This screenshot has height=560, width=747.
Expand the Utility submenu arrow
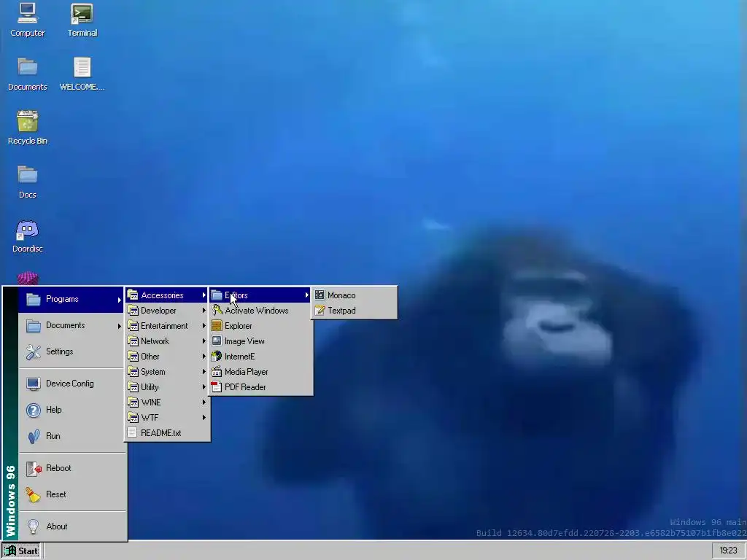point(204,386)
